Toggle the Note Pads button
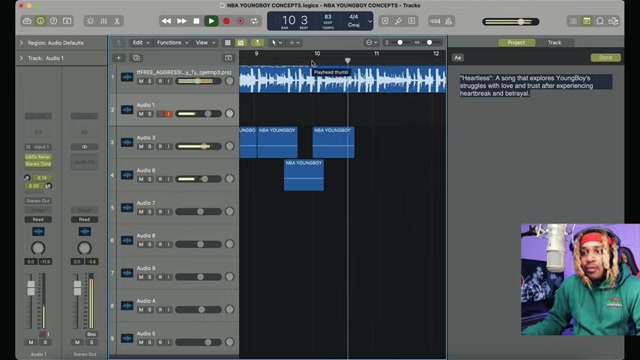 (x=587, y=21)
